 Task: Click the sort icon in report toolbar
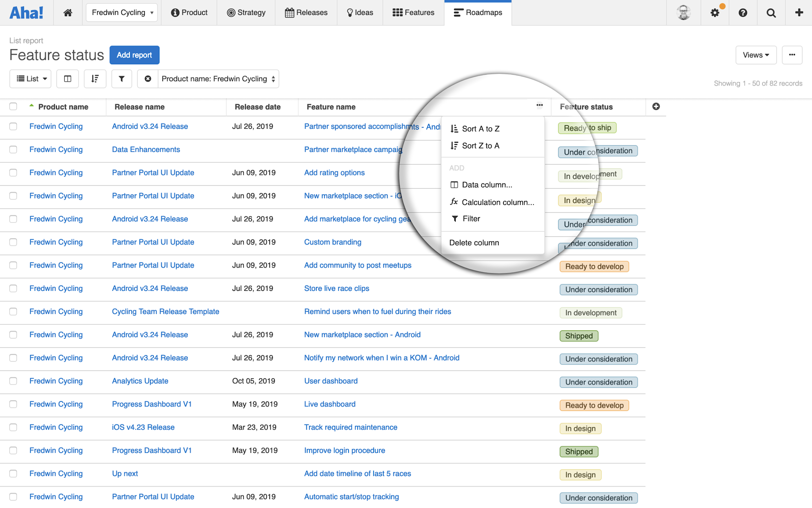(95, 79)
